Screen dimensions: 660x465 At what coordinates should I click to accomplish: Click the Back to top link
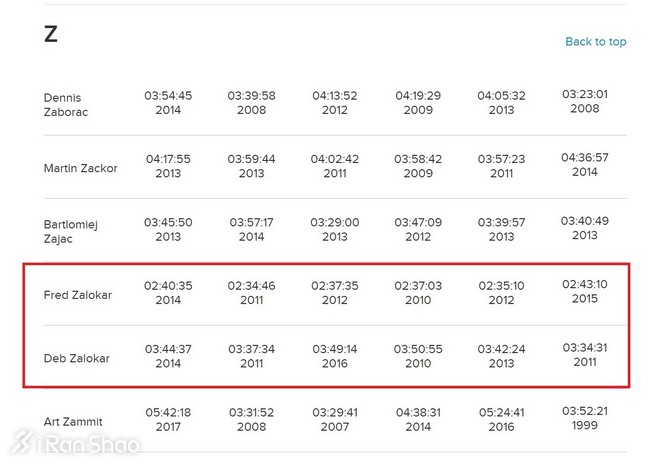595,42
